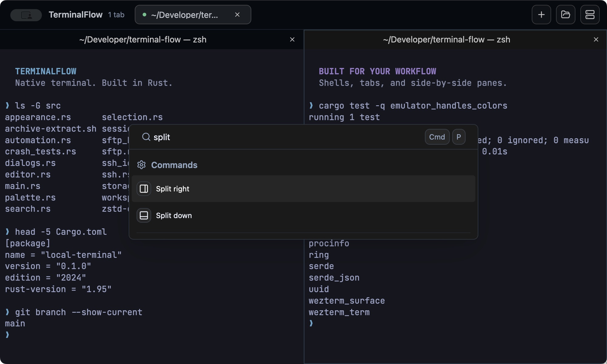607x364 pixels.
Task: Click the 1 tab count label
Action: click(x=116, y=15)
